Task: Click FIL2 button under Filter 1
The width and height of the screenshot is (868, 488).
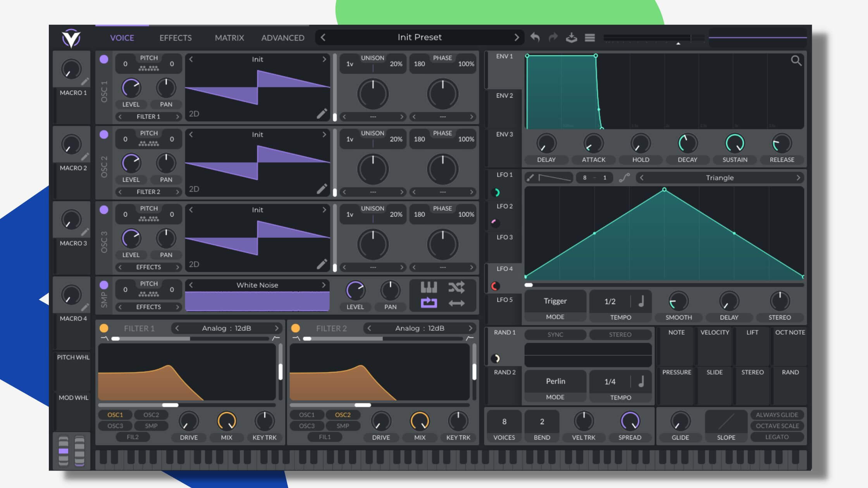Action: 133,437
